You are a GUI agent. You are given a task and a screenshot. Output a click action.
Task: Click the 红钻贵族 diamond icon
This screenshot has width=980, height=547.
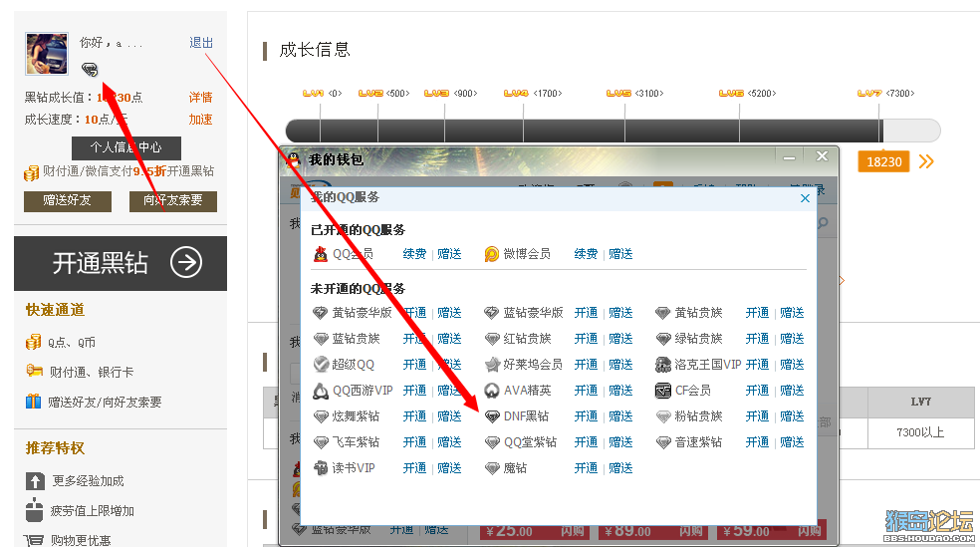[x=492, y=339]
